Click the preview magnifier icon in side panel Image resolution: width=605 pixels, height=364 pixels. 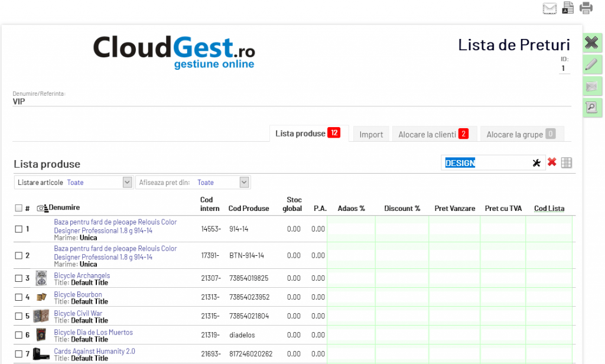591,107
